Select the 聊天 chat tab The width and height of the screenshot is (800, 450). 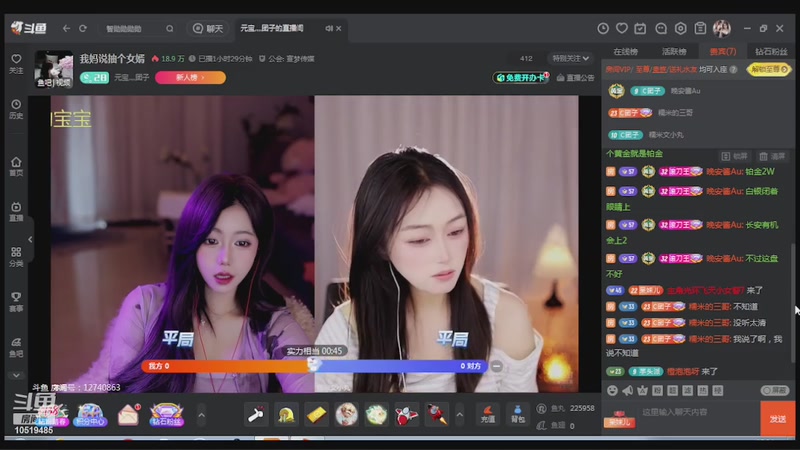208,29
